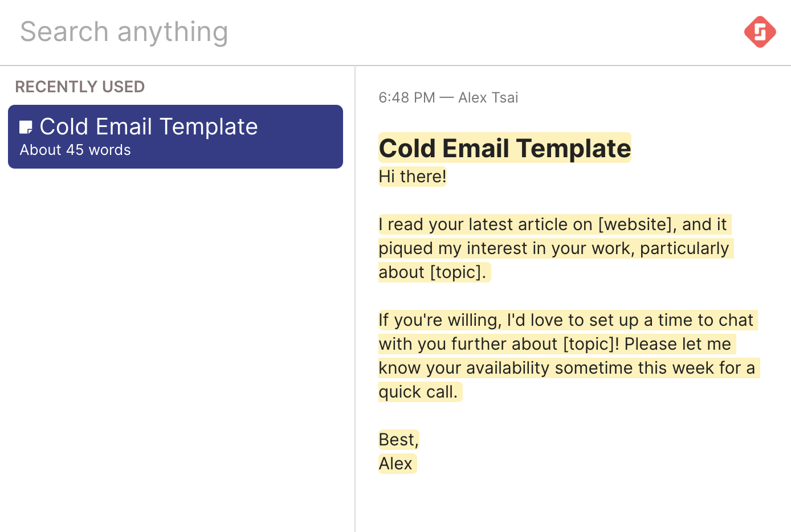Click the RECENTLY USED section header
The width and height of the screenshot is (791, 532).
80,87
